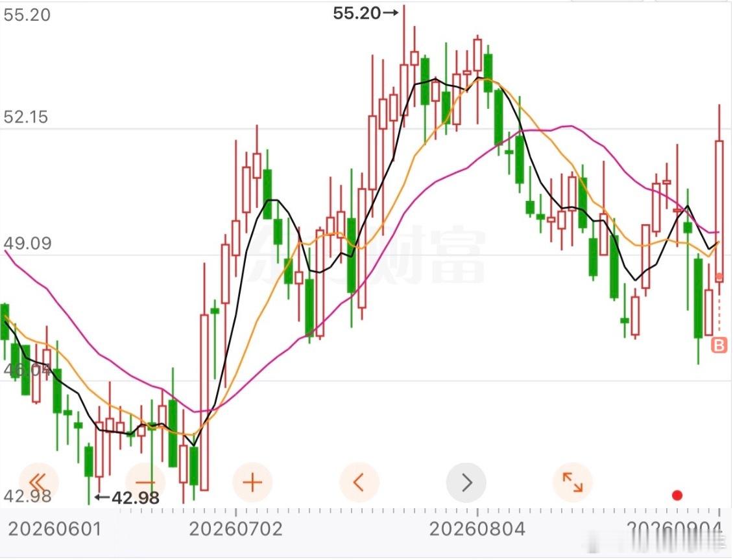Select the 20260702 date label
Image resolution: width=733 pixels, height=560 pixels.
(236, 529)
